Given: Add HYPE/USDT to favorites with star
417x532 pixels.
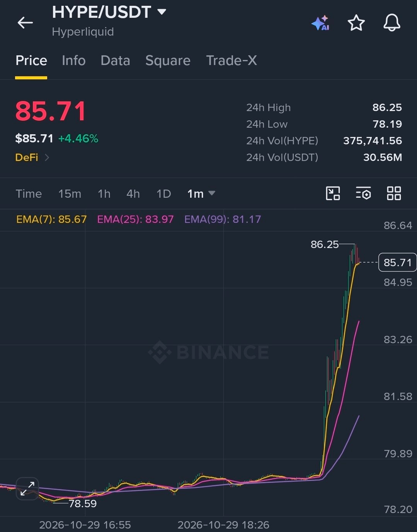Looking at the screenshot, I should [356, 23].
